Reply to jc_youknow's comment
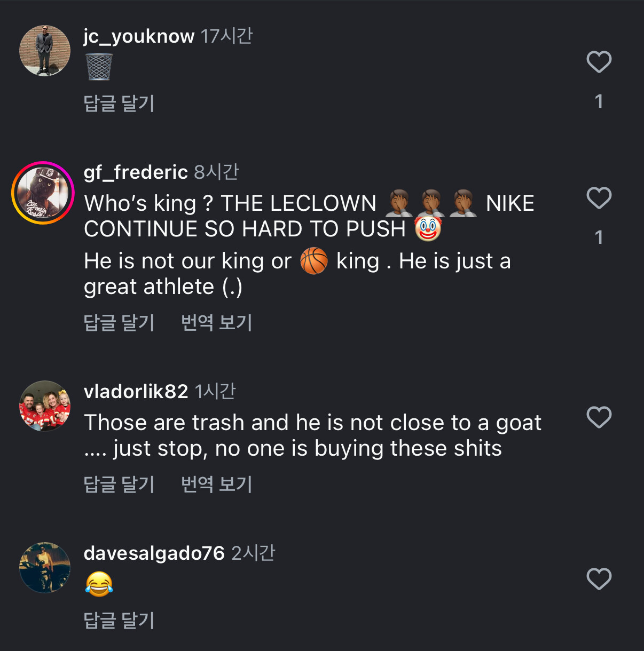644x651 pixels. tap(119, 104)
